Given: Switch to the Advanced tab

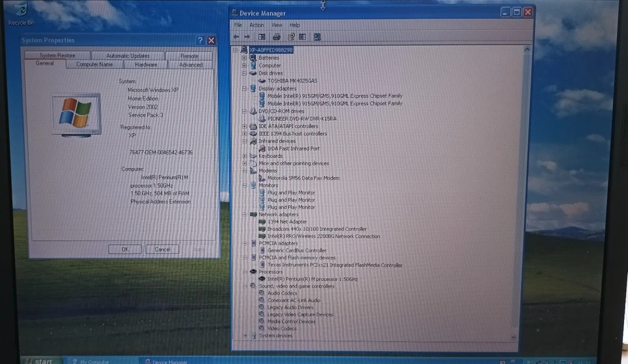Looking at the screenshot, I should (190, 65).
